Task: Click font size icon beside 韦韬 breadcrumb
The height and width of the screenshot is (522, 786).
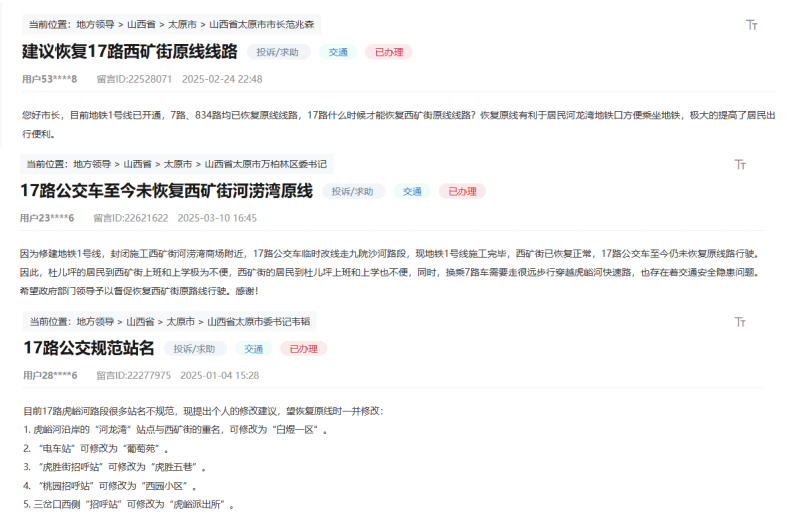Action: click(x=740, y=322)
